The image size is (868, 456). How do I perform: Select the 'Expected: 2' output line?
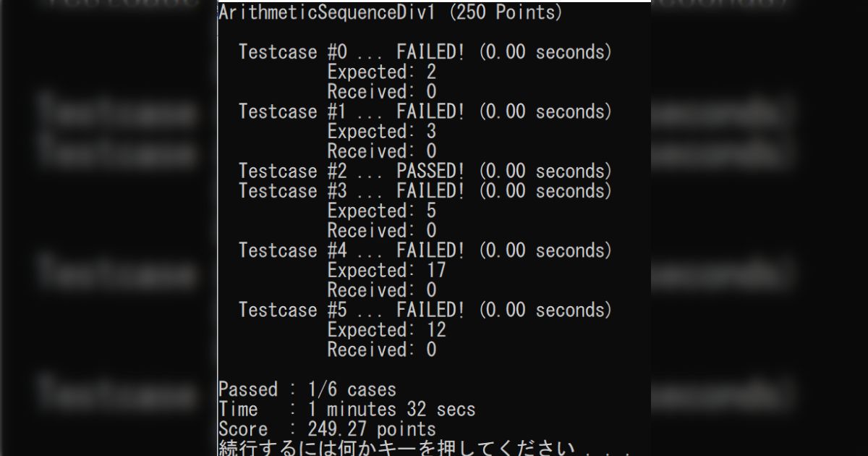tap(381, 72)
